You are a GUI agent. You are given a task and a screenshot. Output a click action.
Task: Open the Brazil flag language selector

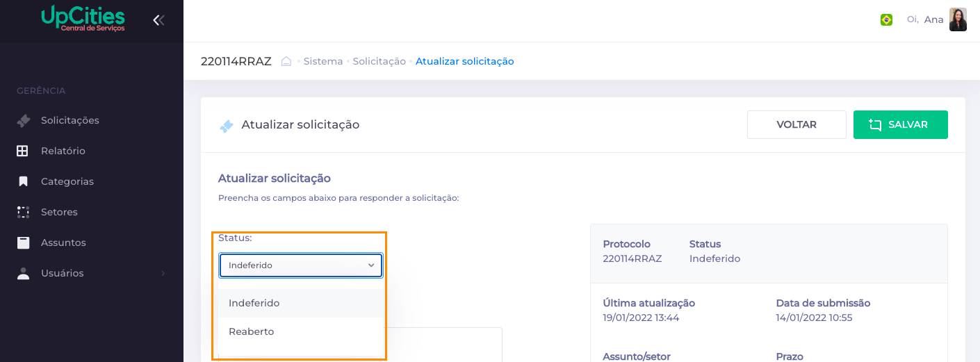pyautogui.click(x=886, y=19)
